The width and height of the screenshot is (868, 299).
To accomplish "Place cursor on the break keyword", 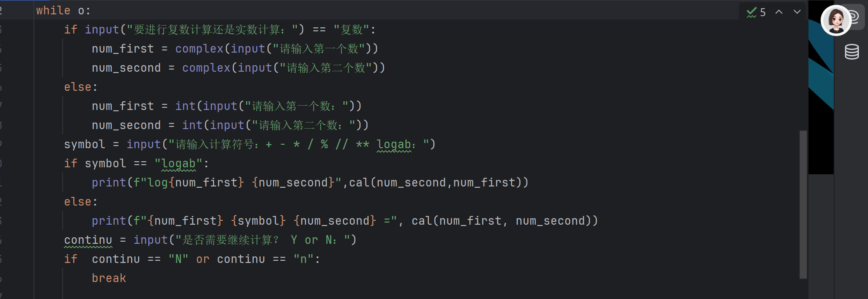I will [x=109, y=278].
